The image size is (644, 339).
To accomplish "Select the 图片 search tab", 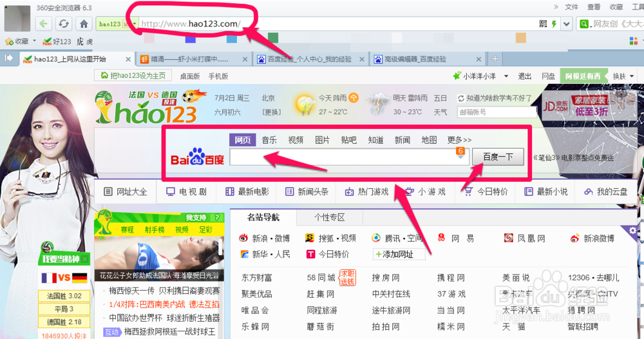I will (x=323, y=140).
